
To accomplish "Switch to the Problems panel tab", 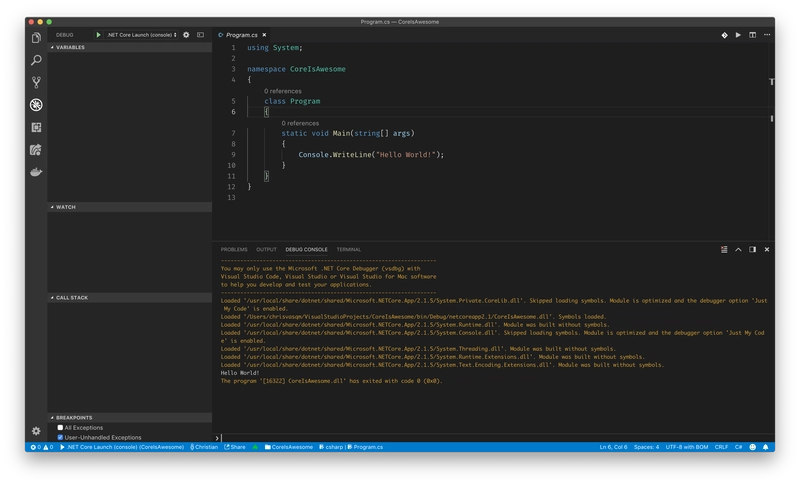I will pyautogui.click(x=234, y=249).
